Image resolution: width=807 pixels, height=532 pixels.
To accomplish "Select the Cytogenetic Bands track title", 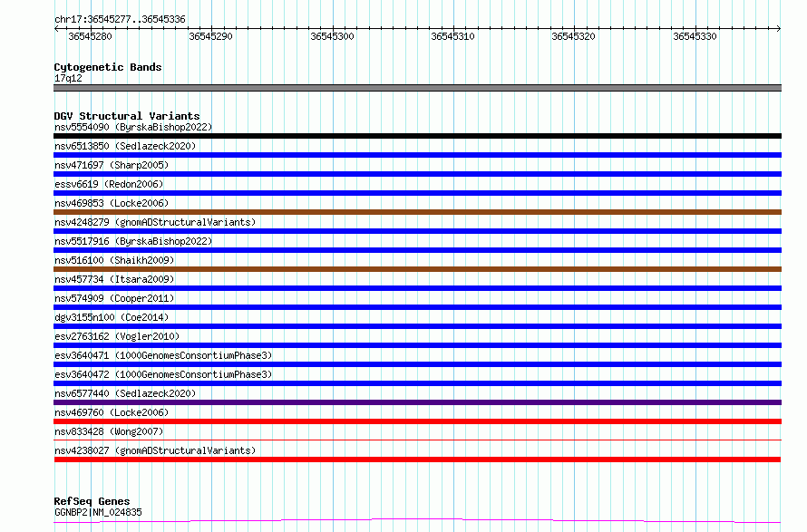I will coord(108,67).
